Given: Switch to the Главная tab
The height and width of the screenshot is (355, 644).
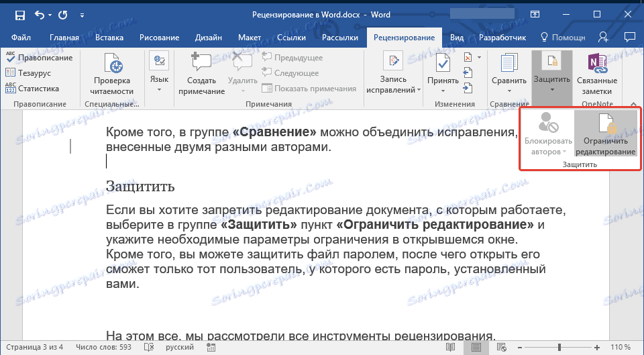Looking at the screenshot, I should (x=64, y=38).
